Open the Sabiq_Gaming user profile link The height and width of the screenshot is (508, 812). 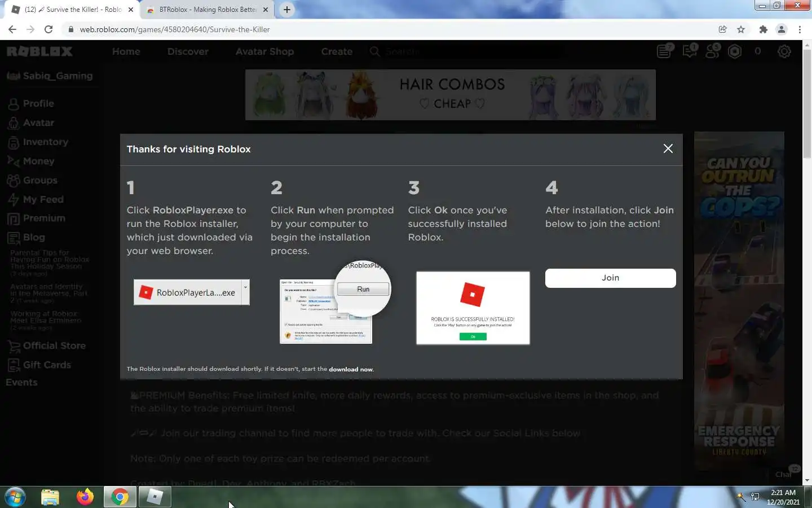(x=50, y=76)
